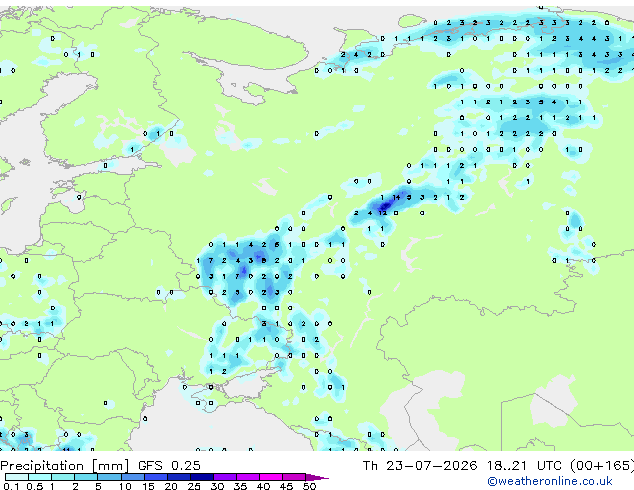Click the 'Precipitation [mm]' title text
The image size is (634, 490).
click(x=65, y=466)
